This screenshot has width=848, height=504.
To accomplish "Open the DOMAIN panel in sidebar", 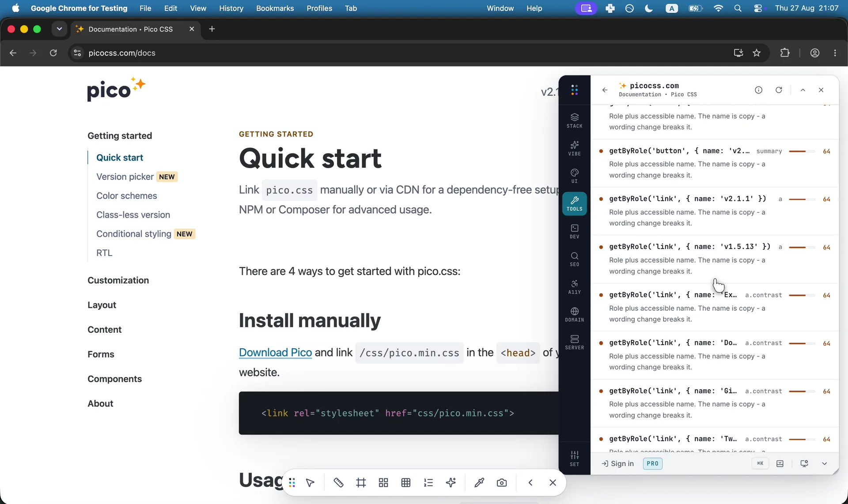I will point(574,315).
